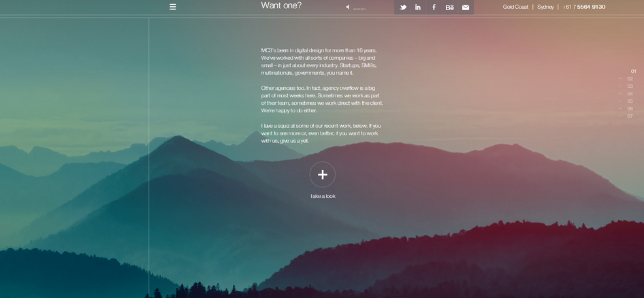
Task: Click the email envelope icon
Action: click(466, 7)
